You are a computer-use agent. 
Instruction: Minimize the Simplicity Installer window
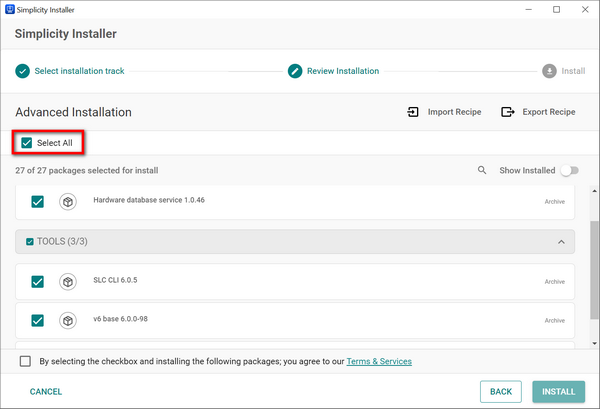[x=528, y=10]
